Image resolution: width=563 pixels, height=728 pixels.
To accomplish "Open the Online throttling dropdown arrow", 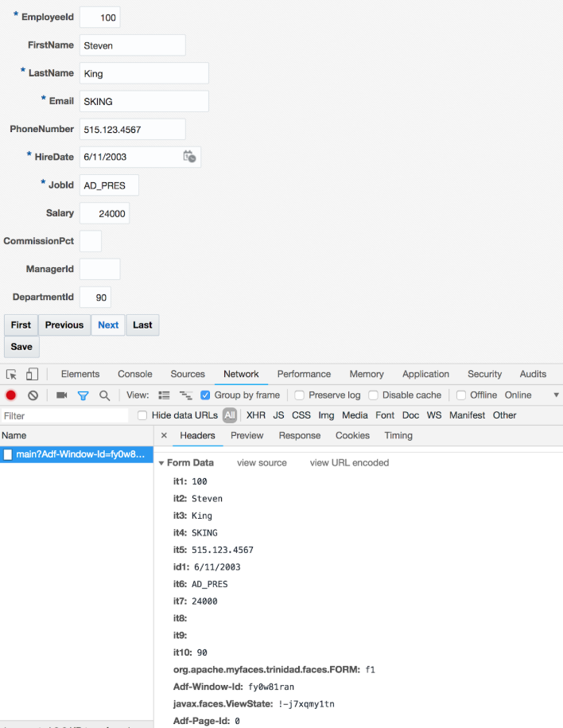I will pos(556,395).
